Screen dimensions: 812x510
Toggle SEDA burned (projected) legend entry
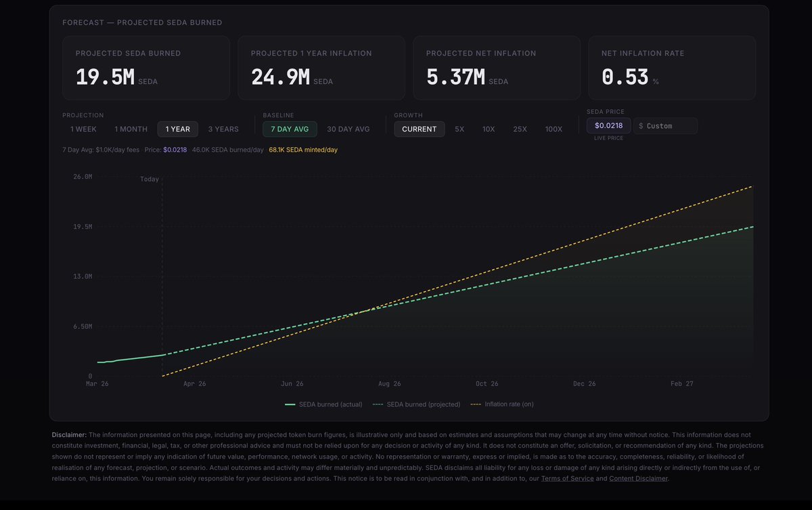pos(416,404)
